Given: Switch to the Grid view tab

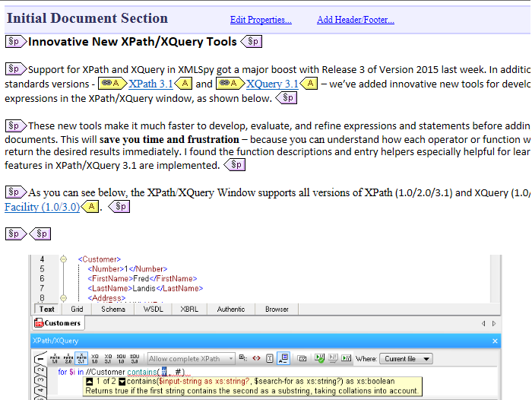Looking at the screenshot, I should [x=77, y=310].
